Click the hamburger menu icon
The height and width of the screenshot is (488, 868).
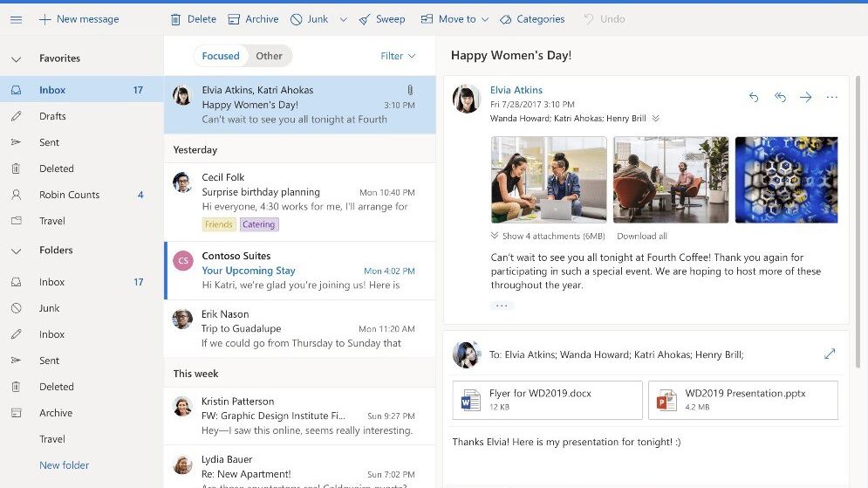click(16, 19)
